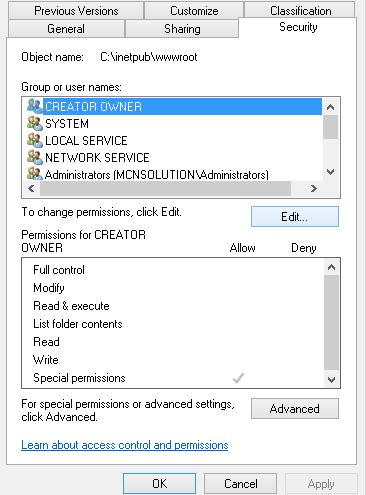
Task: Open the Classification tab
Action: tap(300, 11)
